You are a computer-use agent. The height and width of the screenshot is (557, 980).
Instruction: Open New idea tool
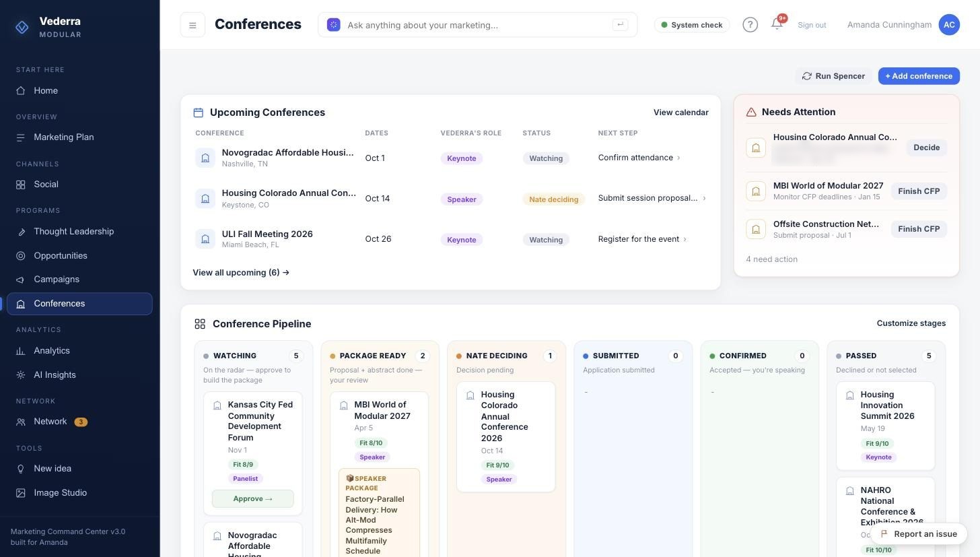coord(79,469)
